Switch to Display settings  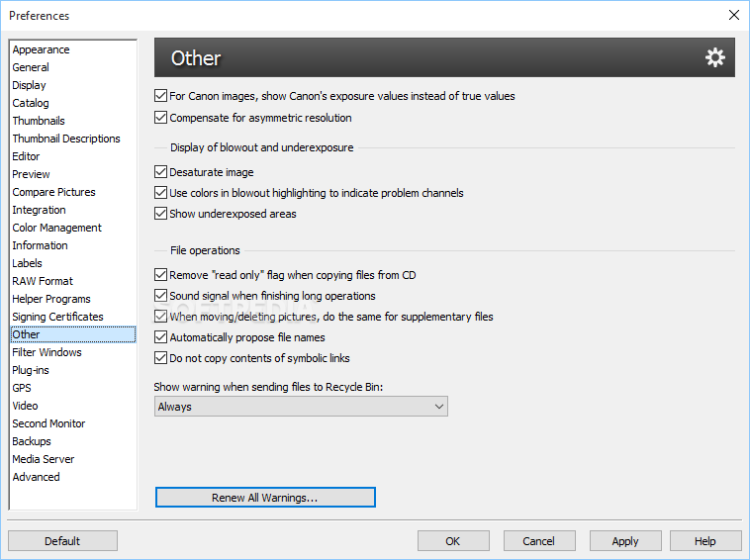point(72,85)
